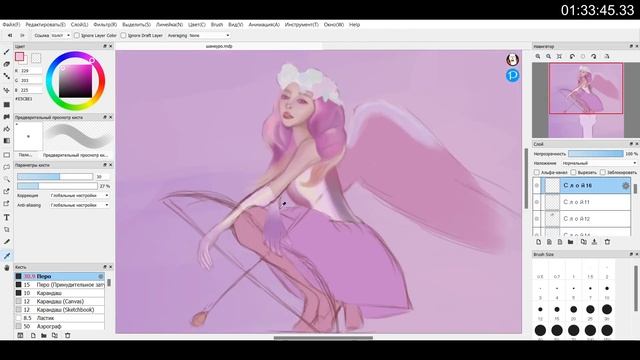Select the Magic Wand tool

(x=7, y=179)
